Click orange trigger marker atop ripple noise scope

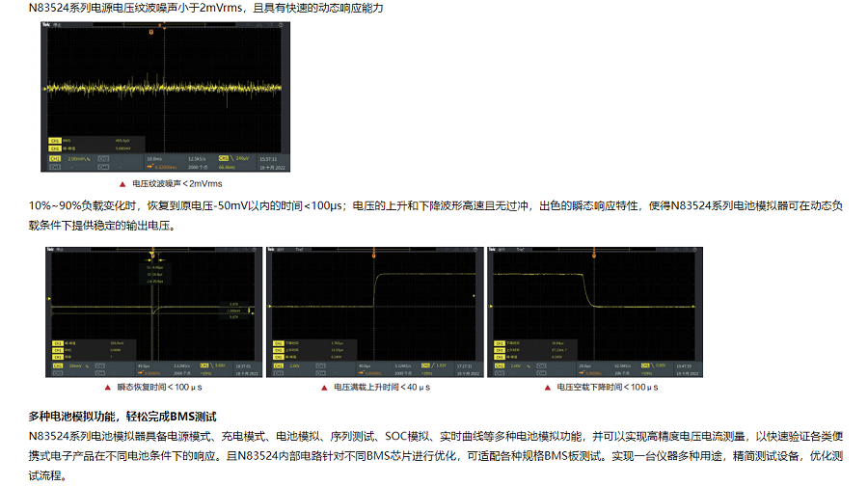[150, 32]
